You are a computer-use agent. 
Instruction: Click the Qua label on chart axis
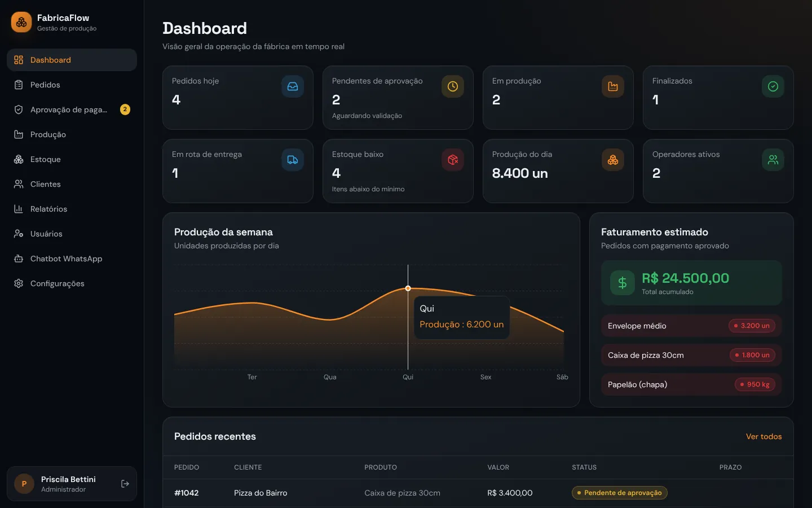click(x=330, y=377)
